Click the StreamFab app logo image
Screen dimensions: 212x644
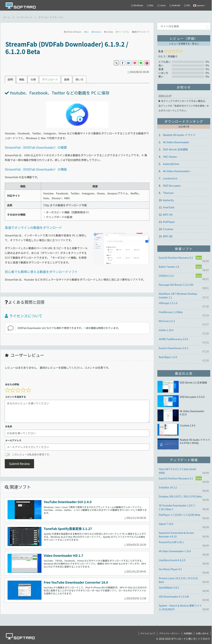[77, 114]
